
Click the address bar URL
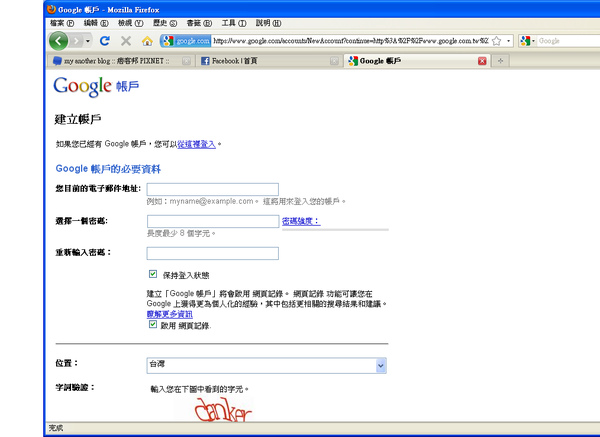[x=350, y=41]
